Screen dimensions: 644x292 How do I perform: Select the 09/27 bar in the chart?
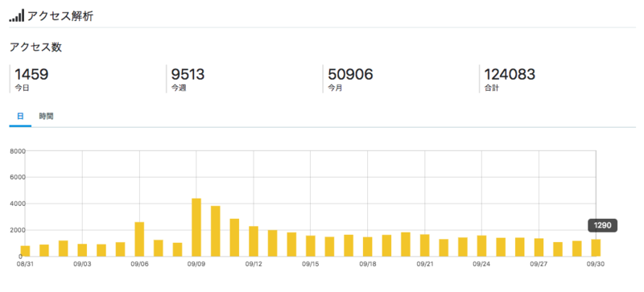point(539,248)
